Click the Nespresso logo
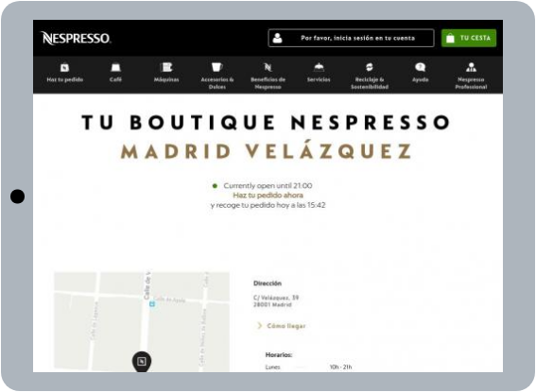536x392 pixels. 76,38
